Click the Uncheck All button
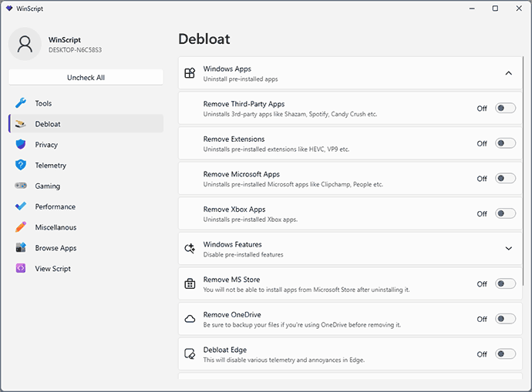The width and height of the screenshot is (532, 392). (x=86, y=77)
